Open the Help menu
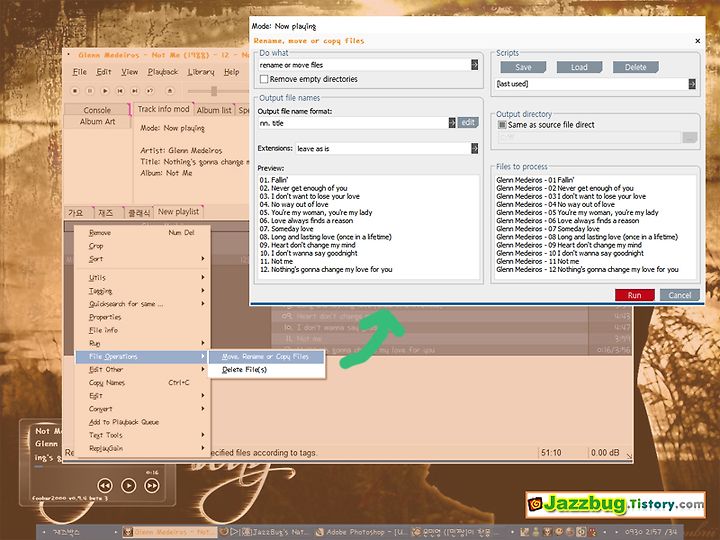This screenshot has width=720, height=540. click(231, 72)
